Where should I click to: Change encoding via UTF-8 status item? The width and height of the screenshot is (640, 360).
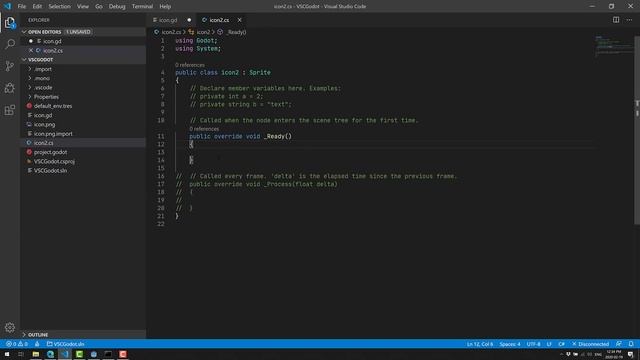pyautogui.click(x=533, y=344)
